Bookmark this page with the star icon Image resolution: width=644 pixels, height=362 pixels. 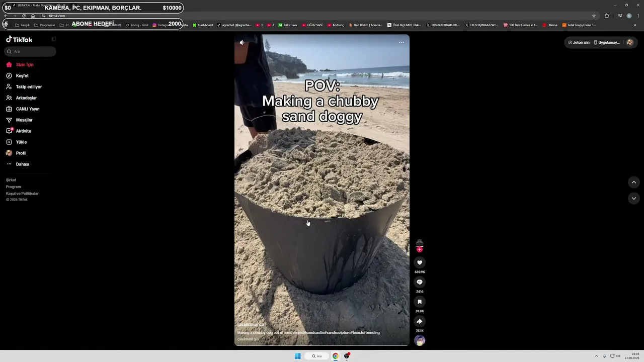click(x=594, y=16)
